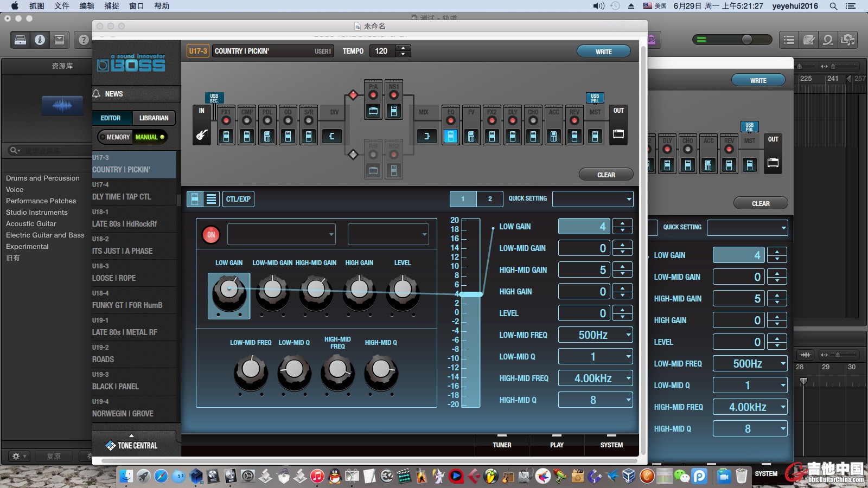
Task: Open the DIV divider block icon
Action: [332, 136]
